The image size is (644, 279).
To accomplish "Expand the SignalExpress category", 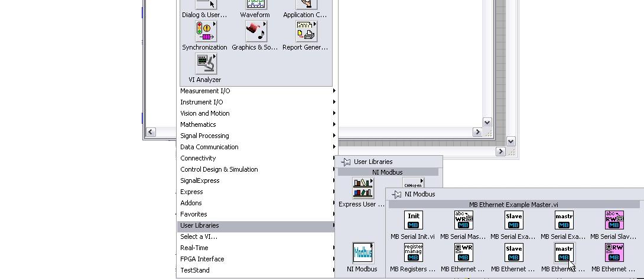I will tap(258, 180).
